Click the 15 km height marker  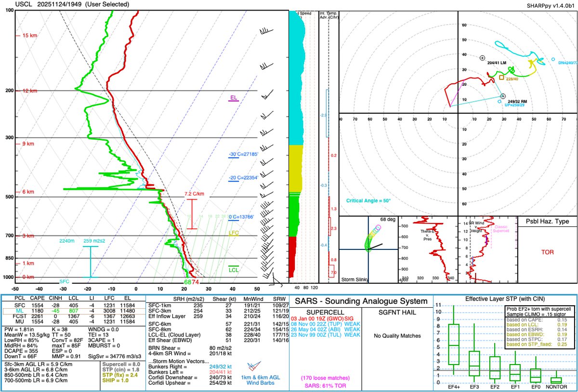point(29,36)
